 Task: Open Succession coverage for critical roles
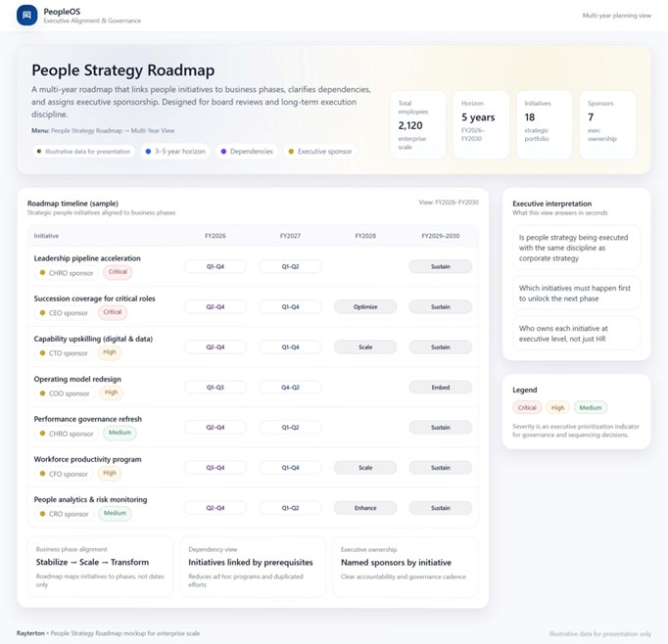tap(95, 299)
